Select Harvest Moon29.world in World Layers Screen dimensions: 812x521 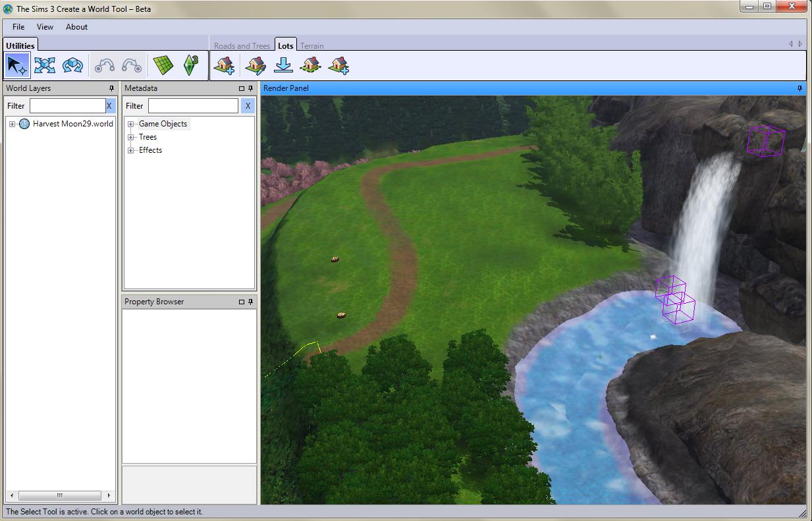[73, 124]
